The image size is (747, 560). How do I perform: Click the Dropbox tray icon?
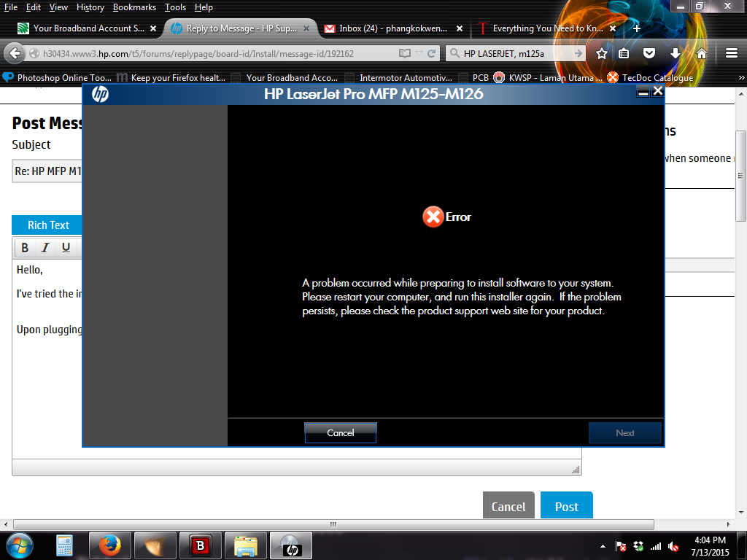tap(638, 546)
